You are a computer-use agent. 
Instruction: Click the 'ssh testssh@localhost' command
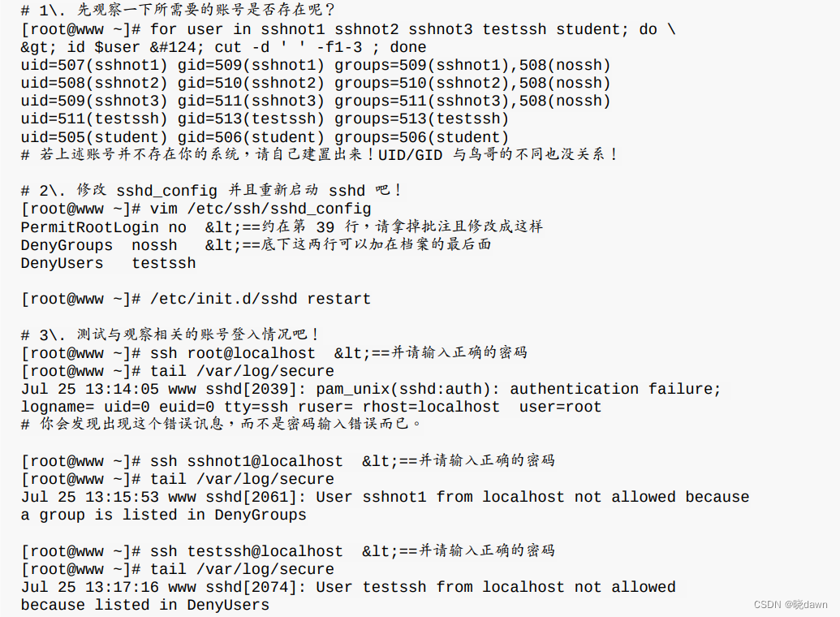[x=247, y=551]
